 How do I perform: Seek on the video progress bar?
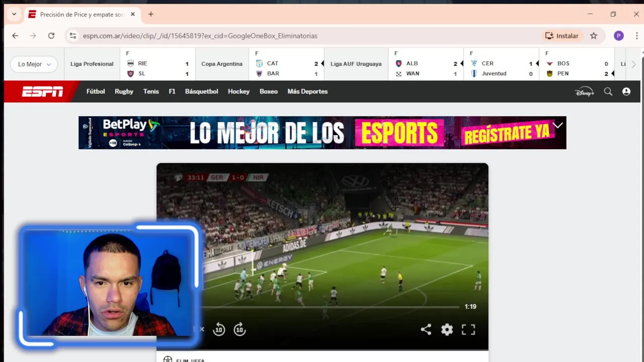click(x=330, y=307)
